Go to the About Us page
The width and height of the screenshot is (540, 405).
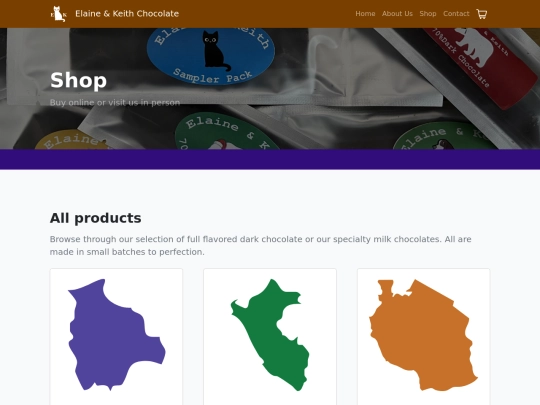tap(397, 14)
